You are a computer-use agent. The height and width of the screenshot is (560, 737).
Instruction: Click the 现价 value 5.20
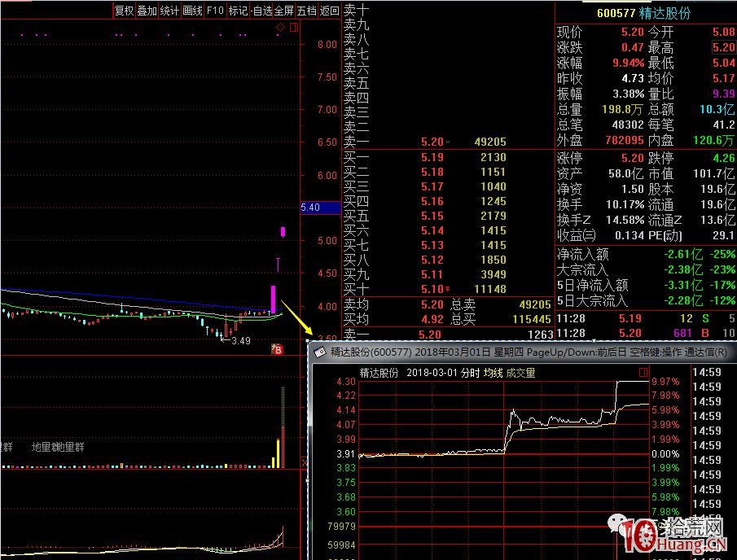pyautogui.click(x=632, y=32)
